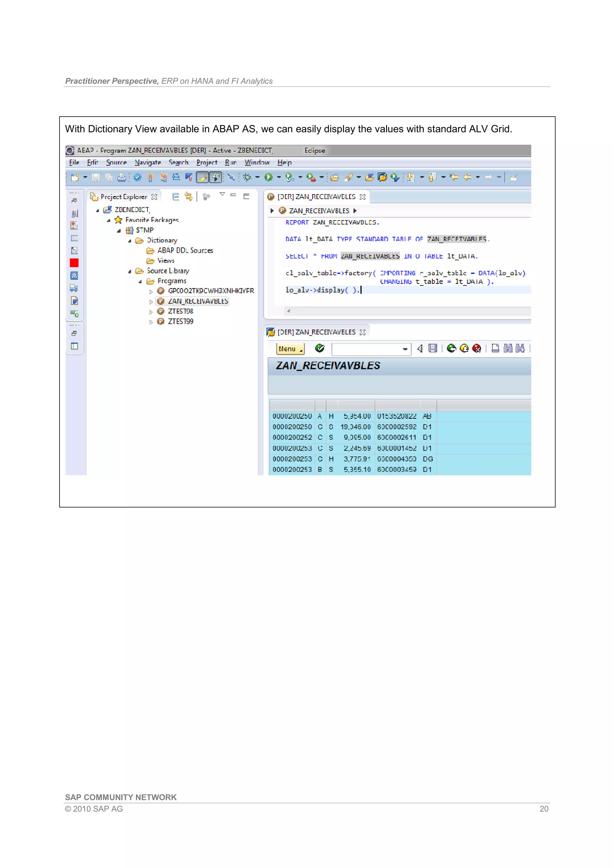This screenshot has width=613, height=868.
Task: Click Collapse All icon in Project Explorer
Action: point(176,196)
